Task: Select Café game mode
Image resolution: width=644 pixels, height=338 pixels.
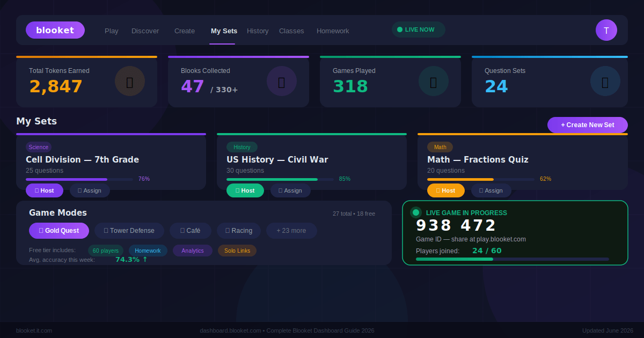Action: [191, 231]
